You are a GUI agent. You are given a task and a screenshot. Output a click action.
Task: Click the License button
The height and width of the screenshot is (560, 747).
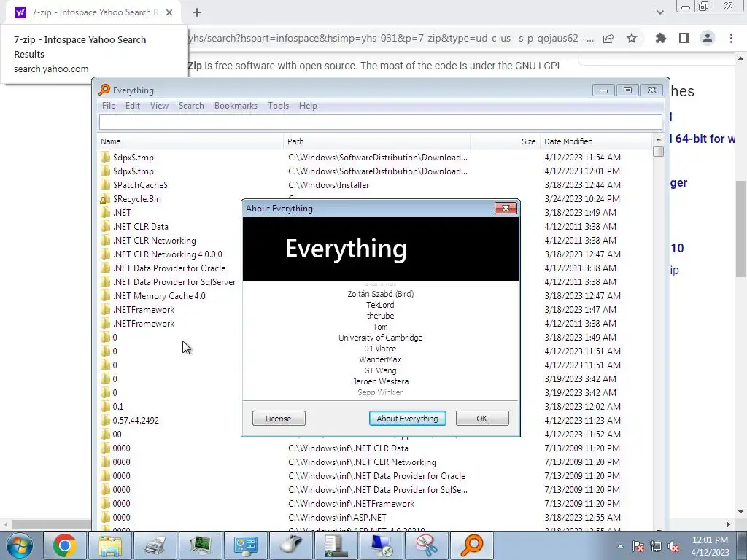[279, 419]
